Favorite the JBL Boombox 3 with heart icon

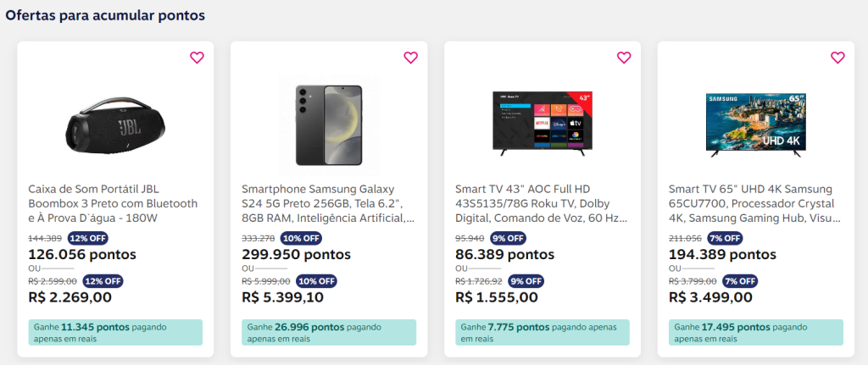tap(197, 58)
